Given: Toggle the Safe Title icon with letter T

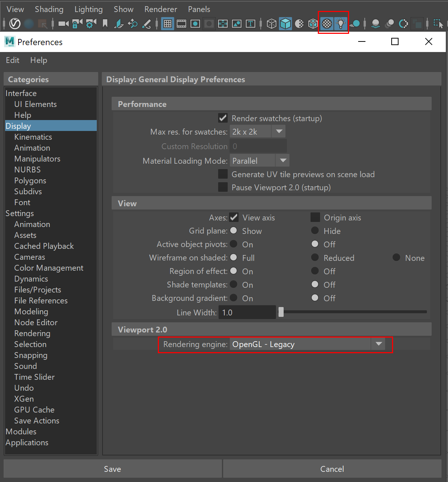Looking at the screenshot, I should coord(251,24).
